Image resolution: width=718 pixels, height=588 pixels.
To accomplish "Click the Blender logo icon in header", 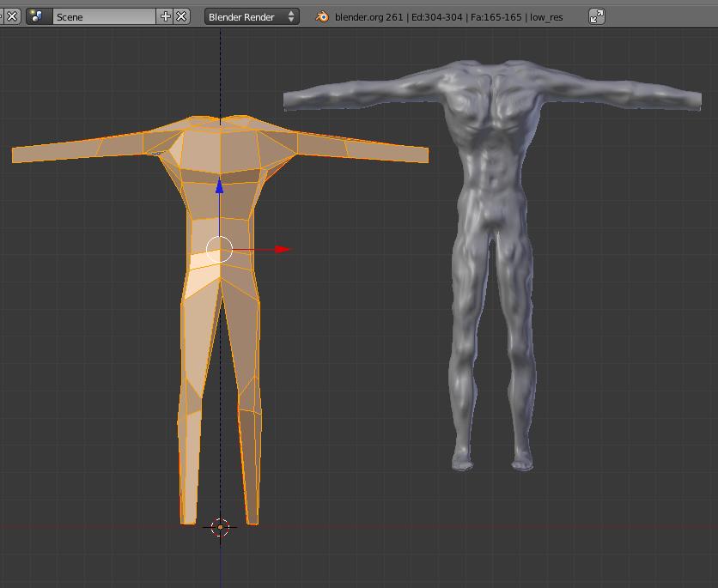I will click(x=322, y=16).
